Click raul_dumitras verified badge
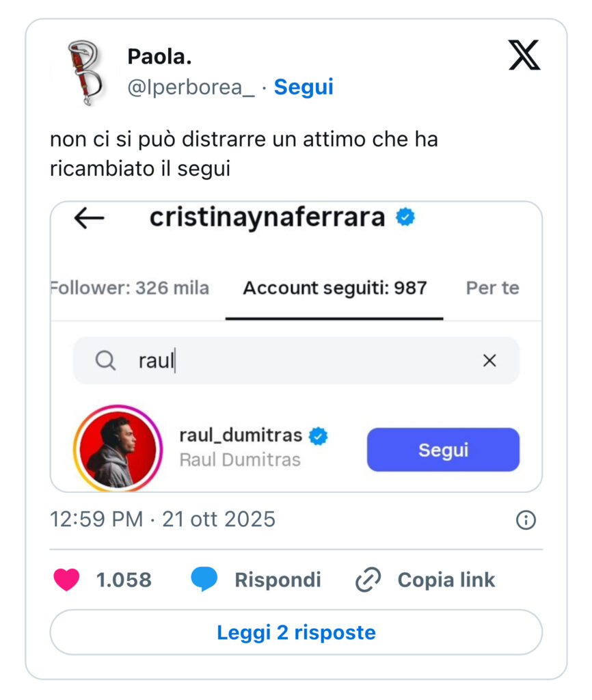The height and width of the screenshot is (700, 592). tap(318, 435)
